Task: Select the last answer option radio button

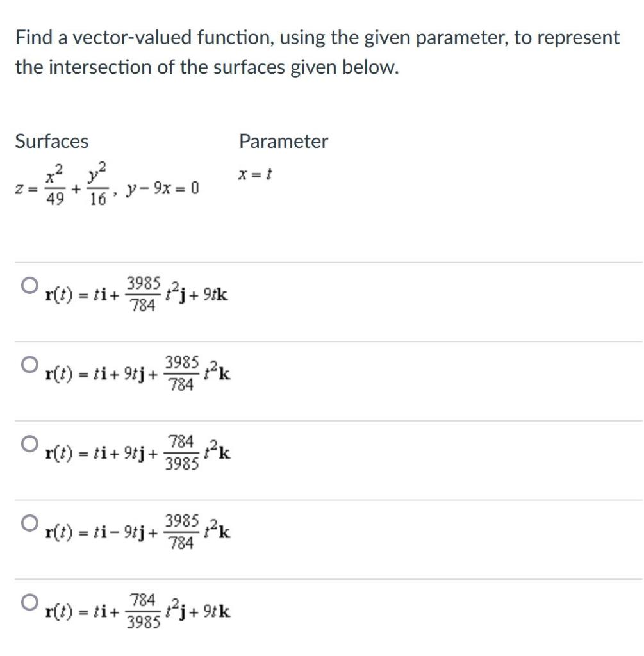Action: [x=28, y=602]
